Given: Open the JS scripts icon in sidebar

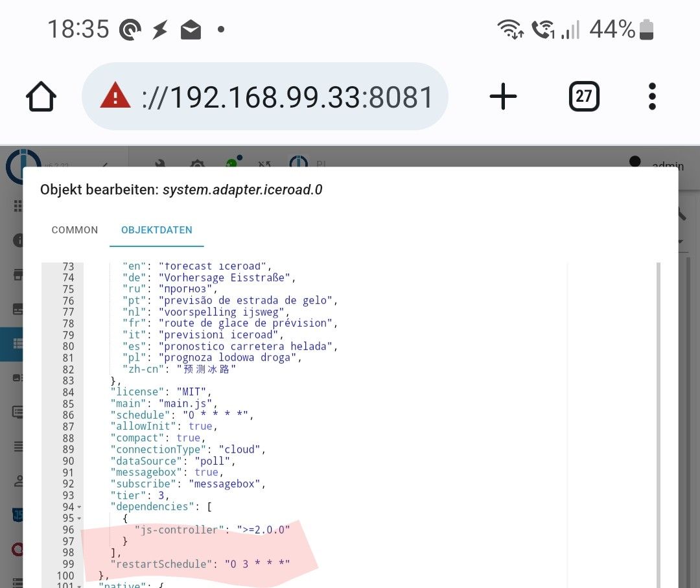Looking at the screenshot, I should pyautogui.click(x=17, y=515).
